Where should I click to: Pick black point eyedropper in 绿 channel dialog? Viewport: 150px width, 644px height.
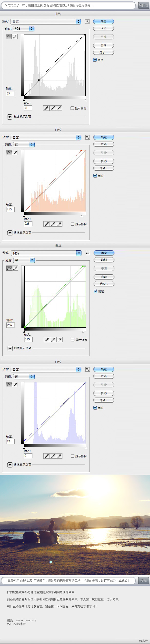click(47, 340)
